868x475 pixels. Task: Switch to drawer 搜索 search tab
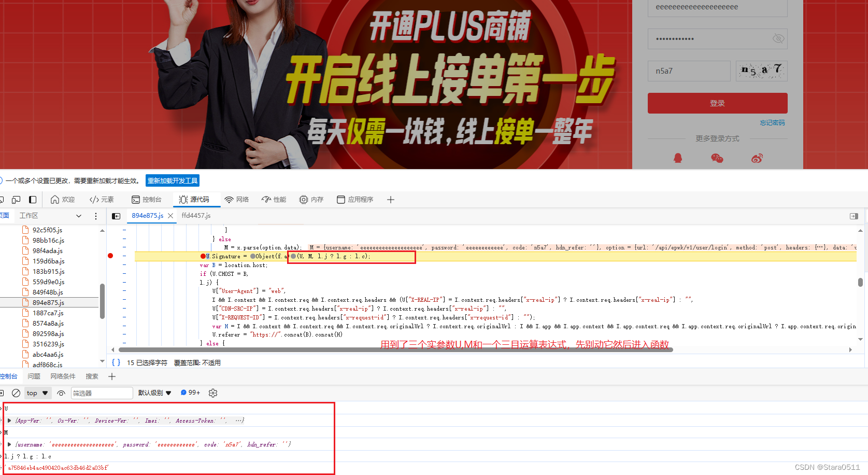pyautogui.click(x=92, y=376)
